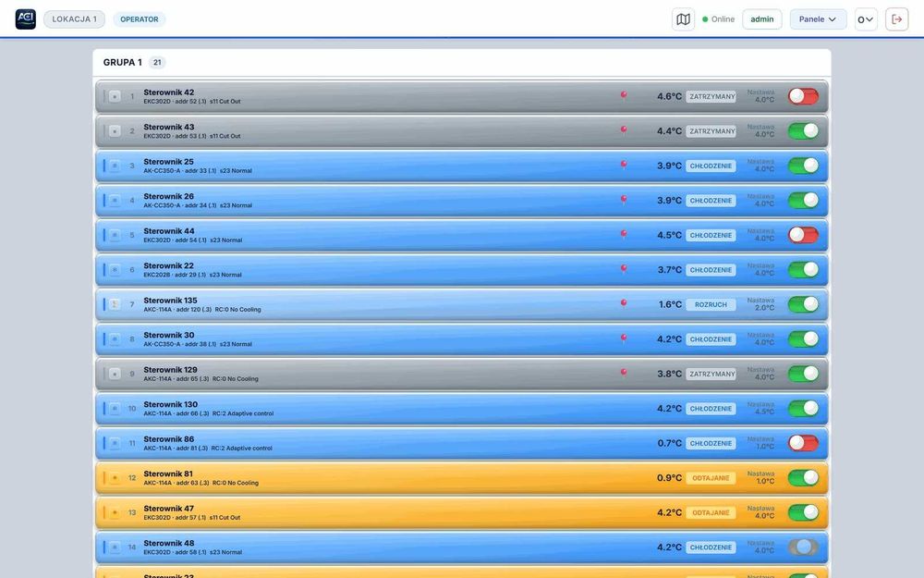Click the startup icon of Sterownik 135
Viewport: 924px width, 578px height.
(x=115, y=304)
